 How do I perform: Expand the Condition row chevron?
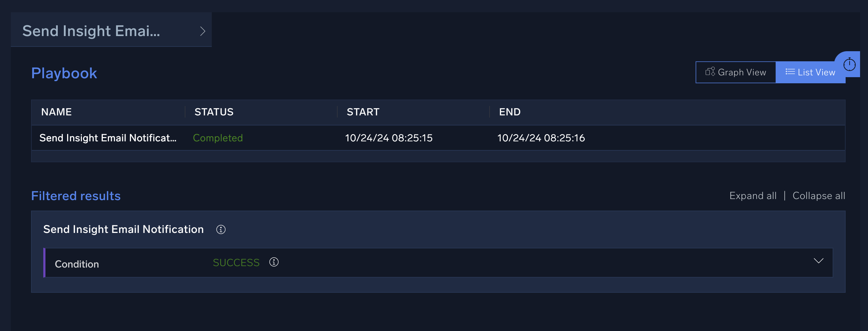(818, 261)
